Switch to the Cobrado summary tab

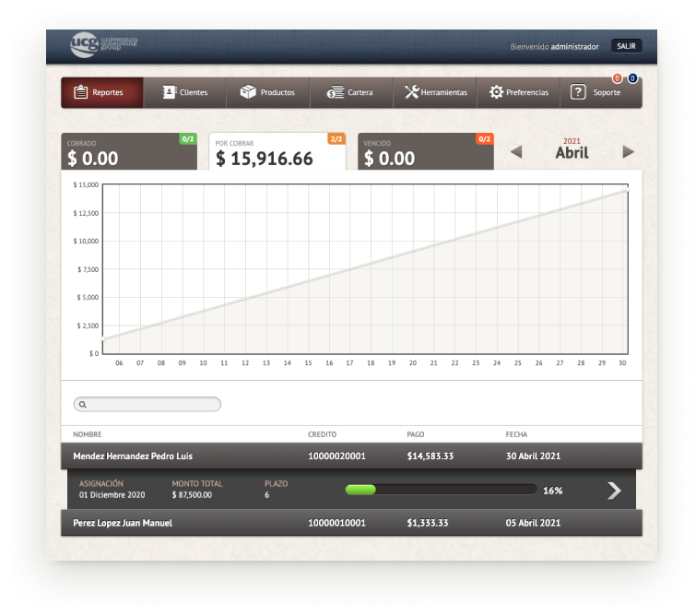coord(128,152)
